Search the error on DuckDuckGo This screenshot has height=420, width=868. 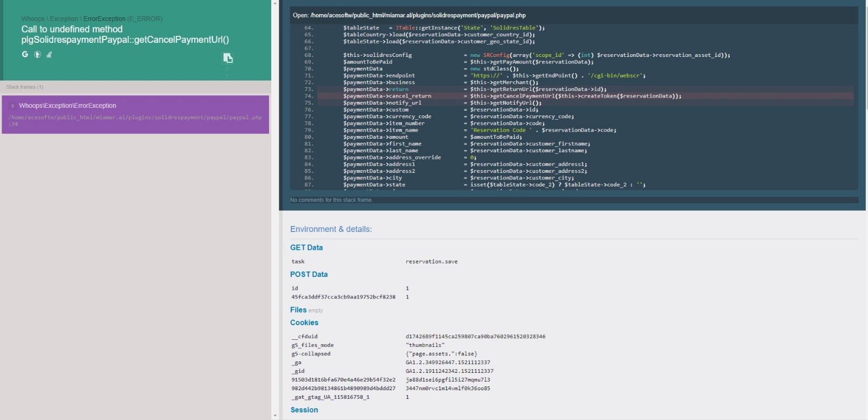tap(37, 54)
